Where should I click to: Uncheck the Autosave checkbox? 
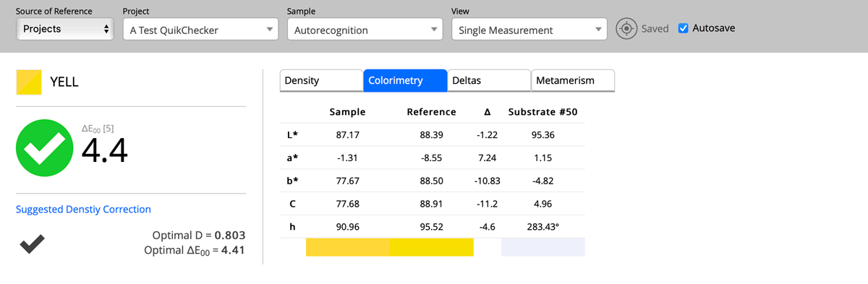(684, 29)
